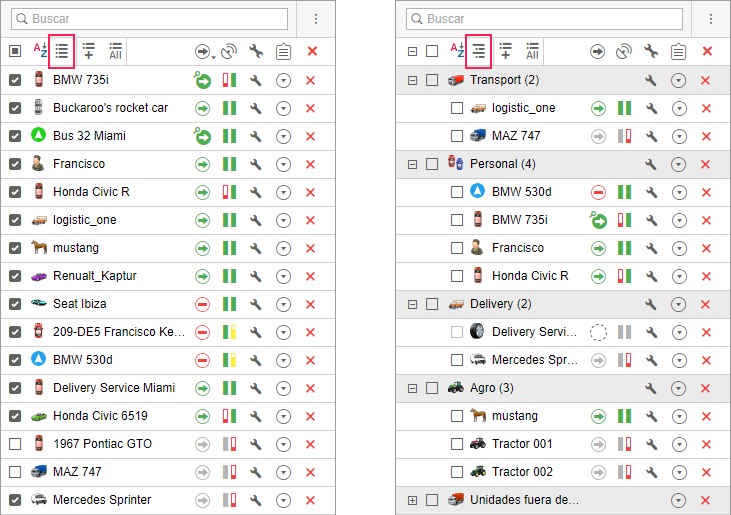Collapse the Agro (3) group
Image resolution: width=731 pixels, height=515 pixels.
[x=412, y=388]
